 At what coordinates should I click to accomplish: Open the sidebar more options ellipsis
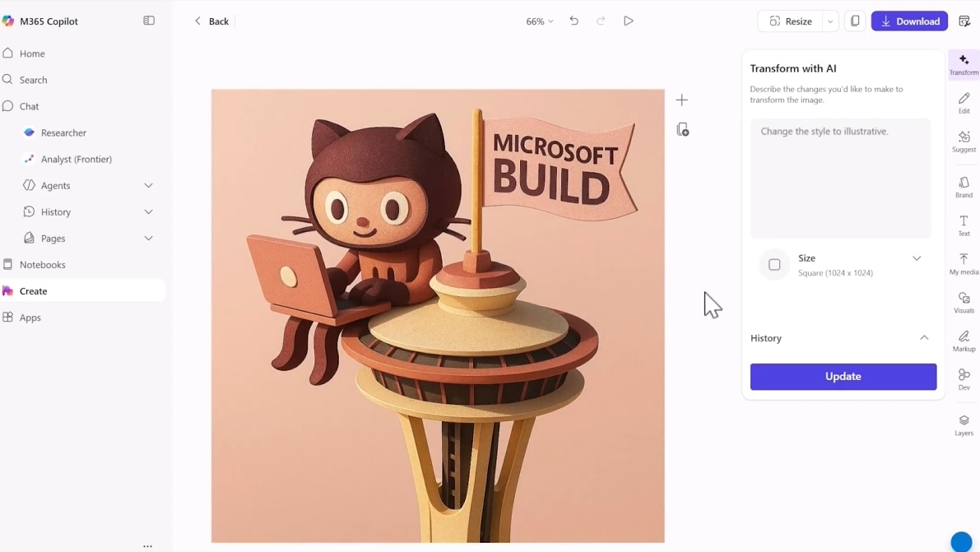coord(147,545)
